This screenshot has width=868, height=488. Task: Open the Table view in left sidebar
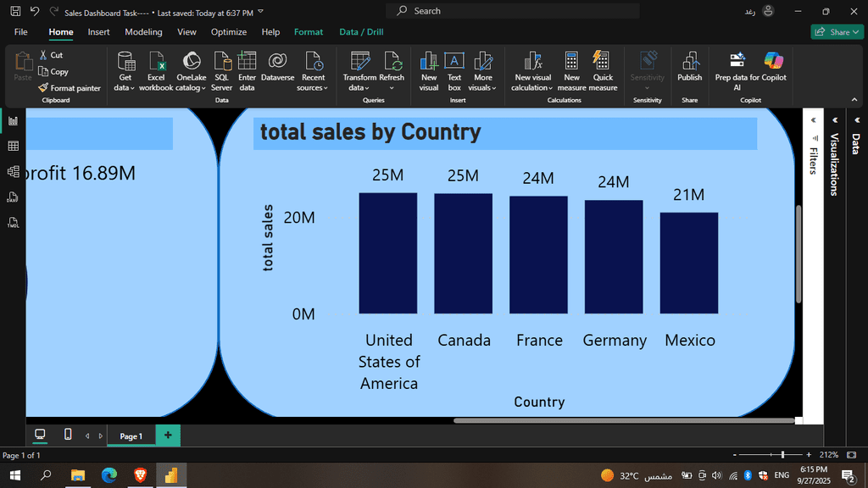13,147
